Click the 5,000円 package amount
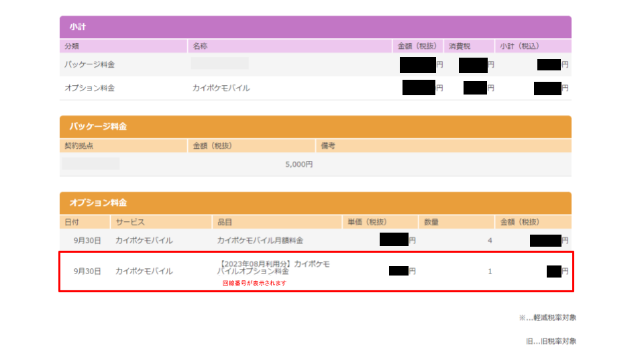This screenshot has width=644, height=362. coord(299,164)
